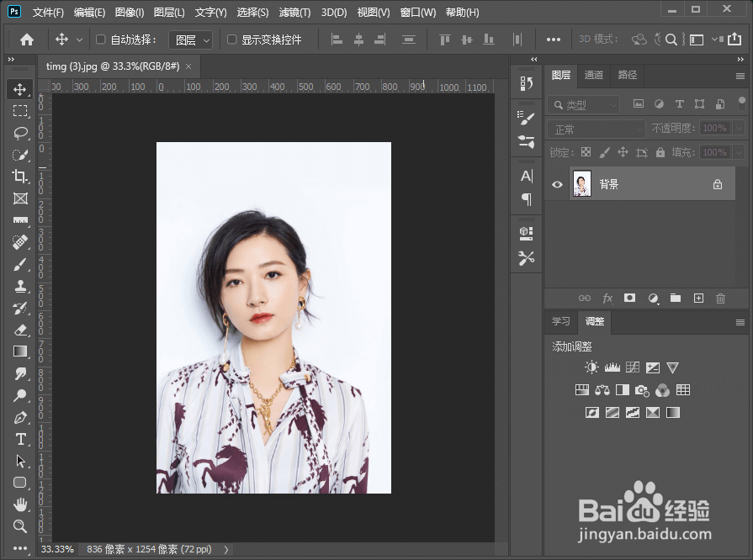Expand the toolbar double-arrow at top left

click(x=11, y=59)
